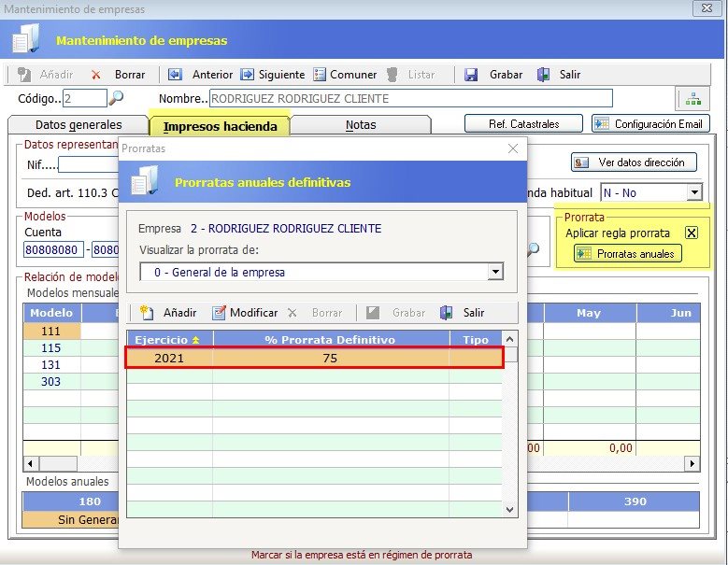Click Grabar in the main toolbar
Viewport: 728px width, 565px height.
[x=494, y=75]
